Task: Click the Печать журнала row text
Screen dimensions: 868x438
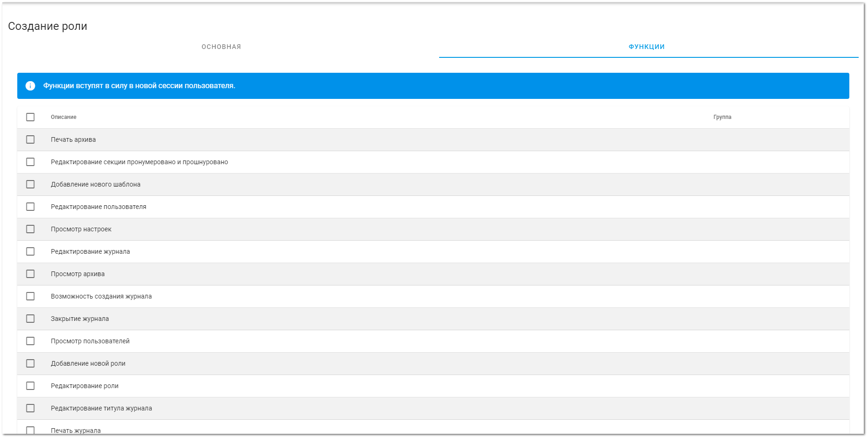Action: tap(76, 430)
